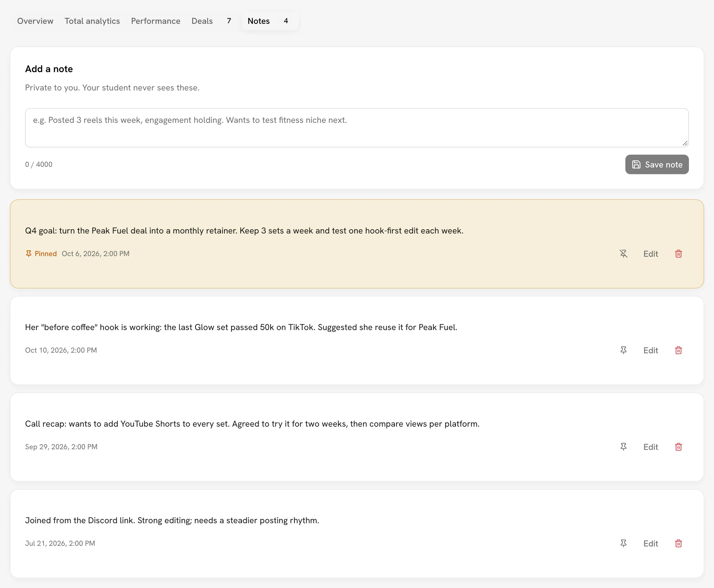Screen dimensions: 714x588
Task: Click the Oct 10, 2026 timestamp
Action: point(61,350)
